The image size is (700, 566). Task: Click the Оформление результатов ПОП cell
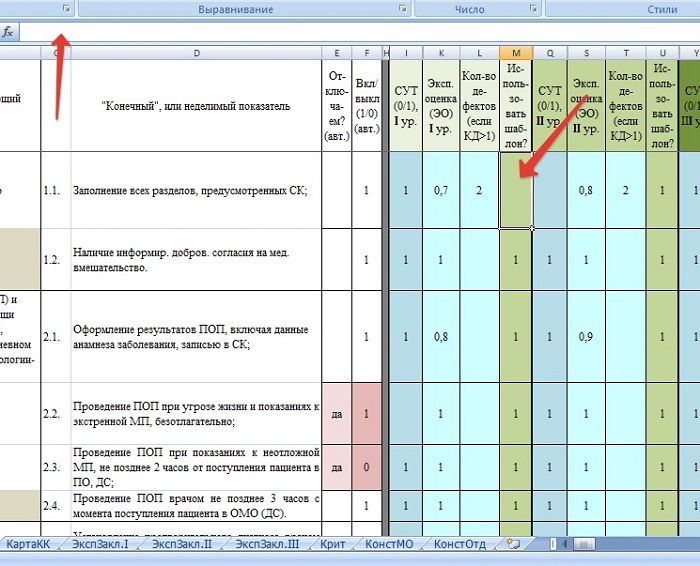[x=196, y=337]
